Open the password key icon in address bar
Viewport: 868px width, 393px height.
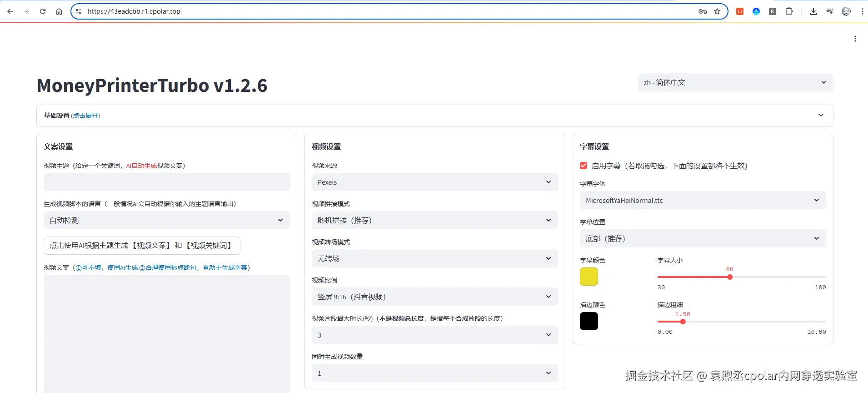[703, 11]
